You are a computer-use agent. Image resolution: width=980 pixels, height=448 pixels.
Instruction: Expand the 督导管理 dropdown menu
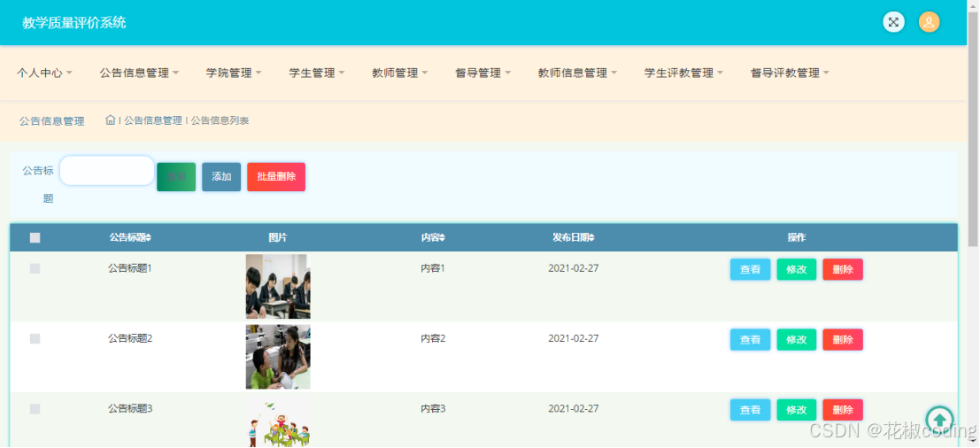(x=483, y=73)
